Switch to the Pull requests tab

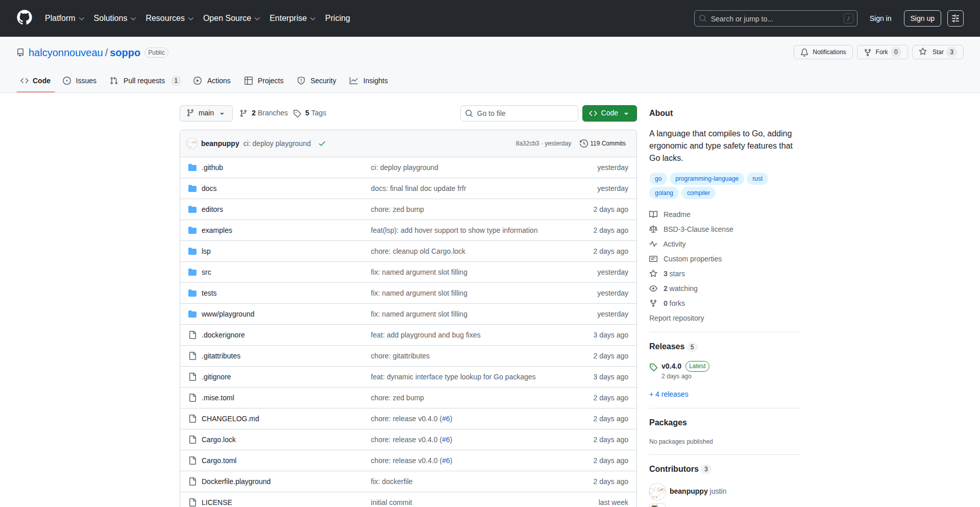pyautogui.click(x=144, y=81)
